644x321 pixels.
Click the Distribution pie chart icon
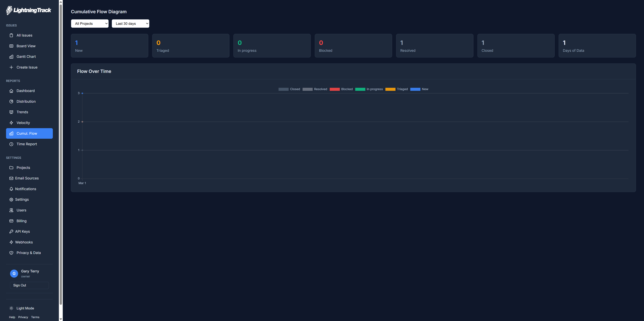[11, 101]
